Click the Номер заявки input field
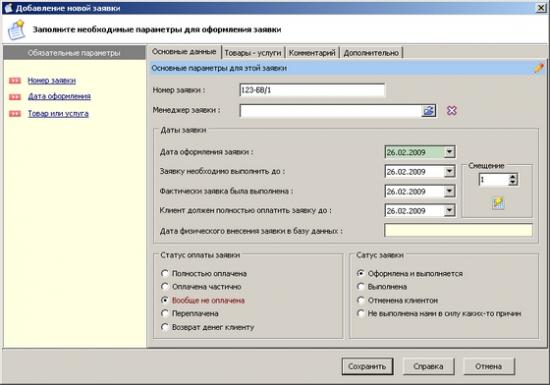The image size is (550, 385). (x=312, y=90)
